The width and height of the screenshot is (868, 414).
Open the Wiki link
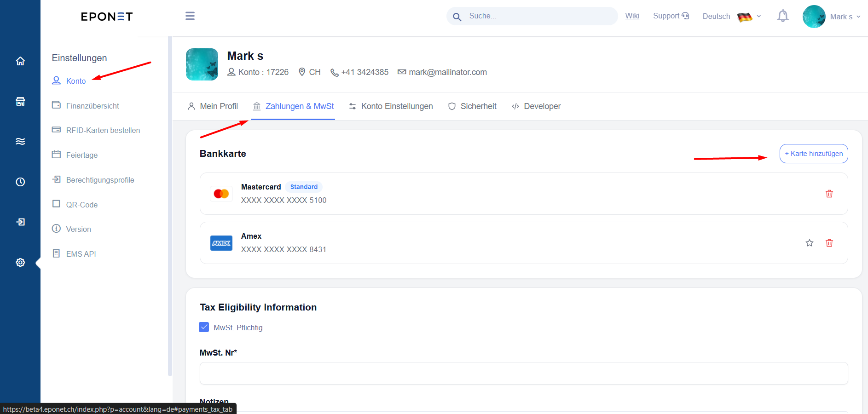[x=632, y=16]
